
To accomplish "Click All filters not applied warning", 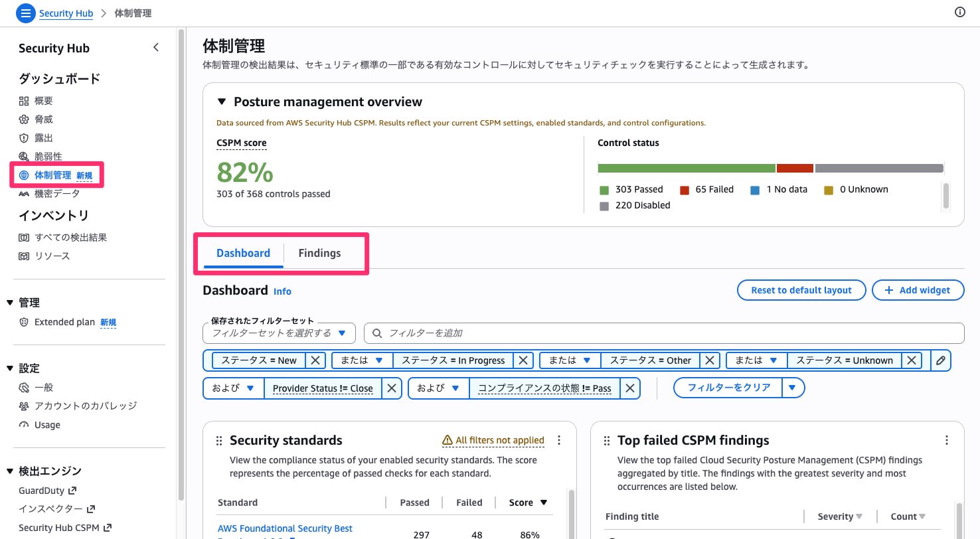I will [x=493, y=440].
